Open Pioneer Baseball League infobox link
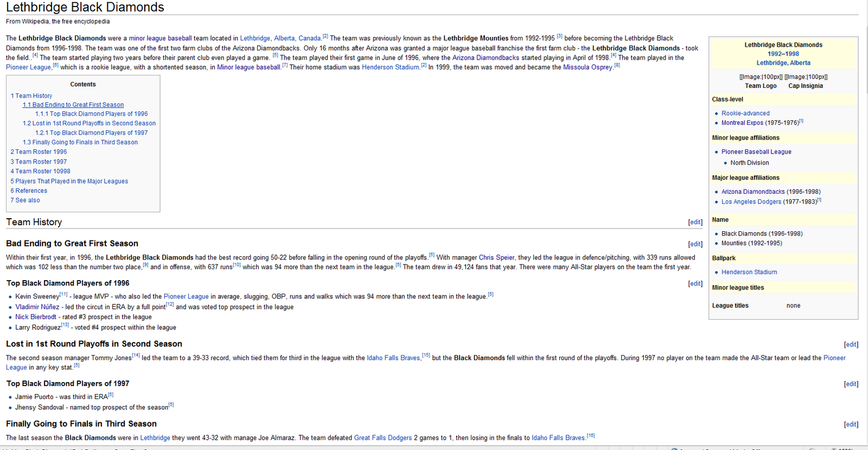868x450 pixels. point(756,152)
